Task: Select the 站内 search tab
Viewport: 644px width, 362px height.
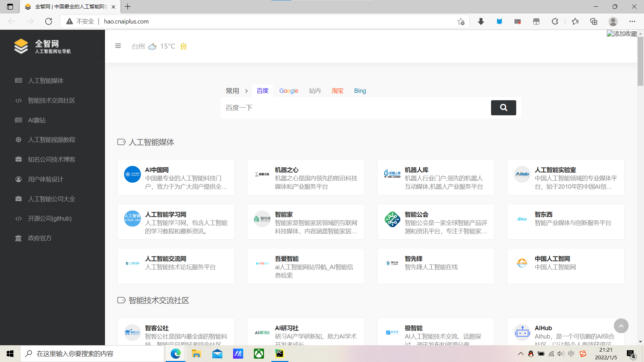Action: [x=315, y=91]
